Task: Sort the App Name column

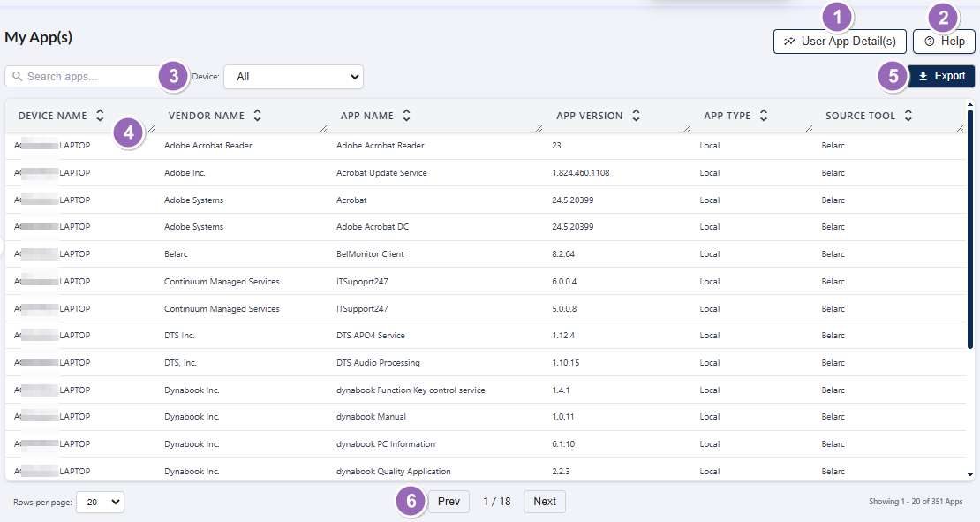Action: pos(406,115)
